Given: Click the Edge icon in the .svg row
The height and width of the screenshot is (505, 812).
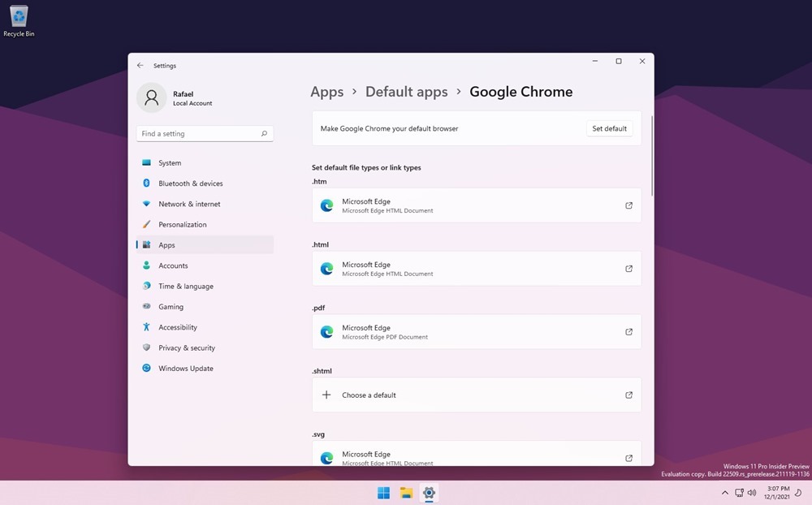Looking at the screenshot, I should [326, 458].
